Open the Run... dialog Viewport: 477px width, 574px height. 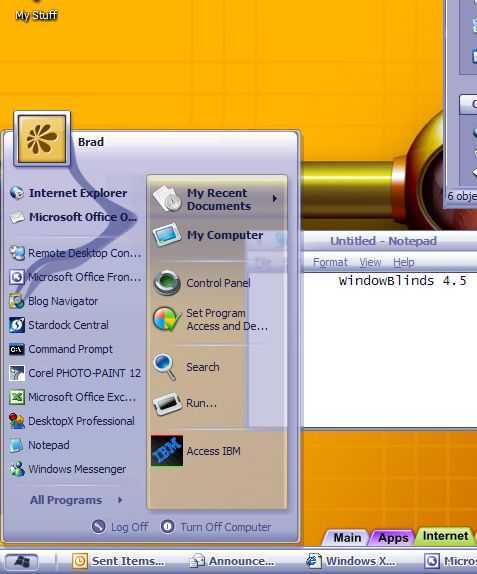click(185, 403)
